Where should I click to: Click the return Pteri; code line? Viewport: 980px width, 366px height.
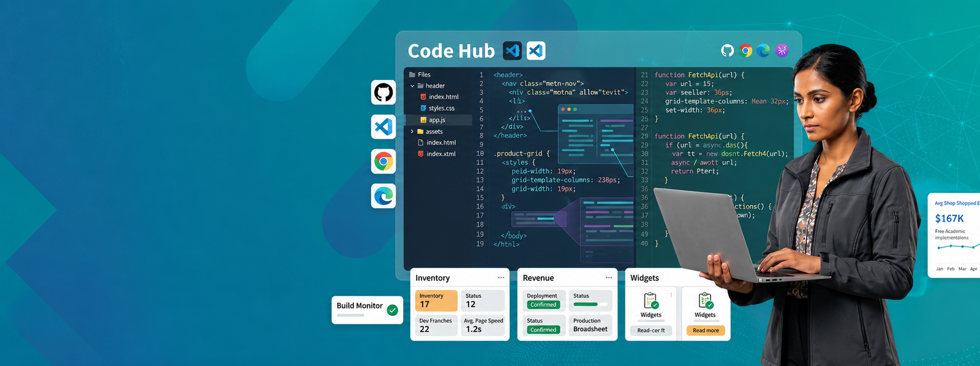[x=695, y=171]
